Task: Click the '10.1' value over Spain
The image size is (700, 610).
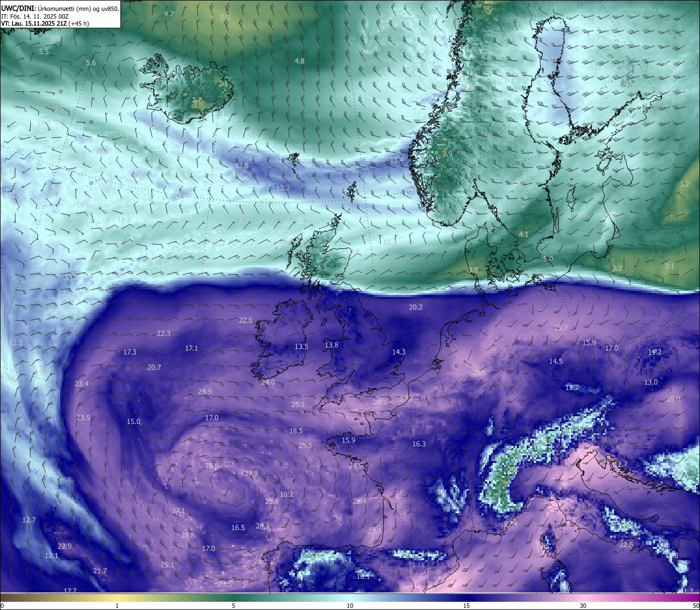Action: (363, 576)
